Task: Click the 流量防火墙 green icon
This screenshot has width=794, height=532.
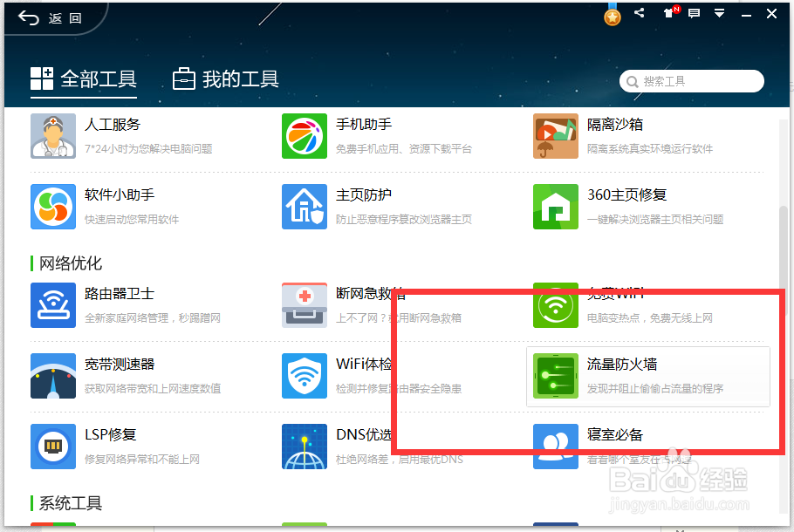Action: coord(556,376)
